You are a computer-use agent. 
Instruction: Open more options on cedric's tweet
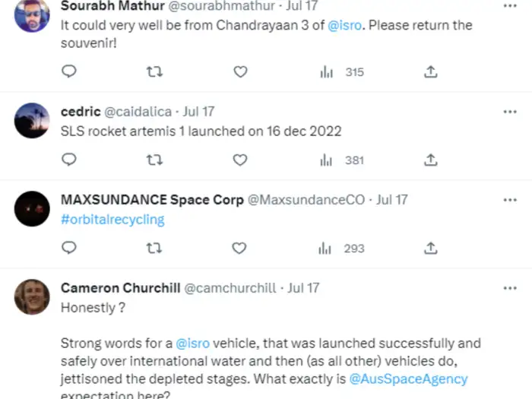pyautogui.click(x=510, y=112)
